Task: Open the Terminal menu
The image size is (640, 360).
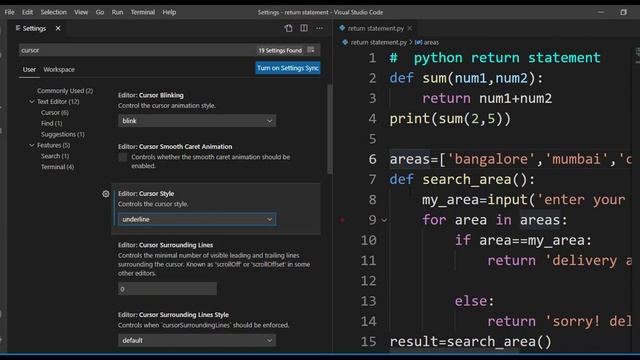Action: pyautogui.click(x=142, y=12)
